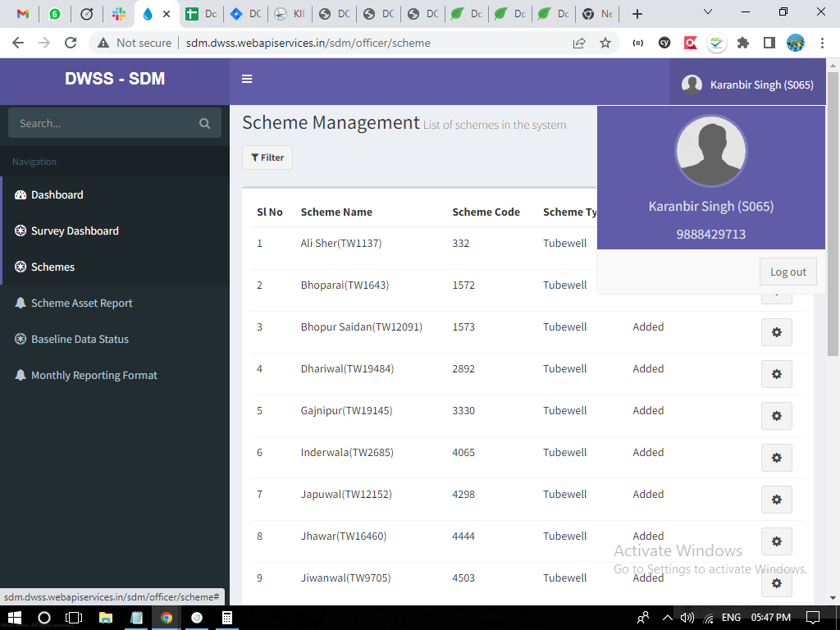
Task: Click the Log out button
Action: pyautogui.click(x=787, y=272)
